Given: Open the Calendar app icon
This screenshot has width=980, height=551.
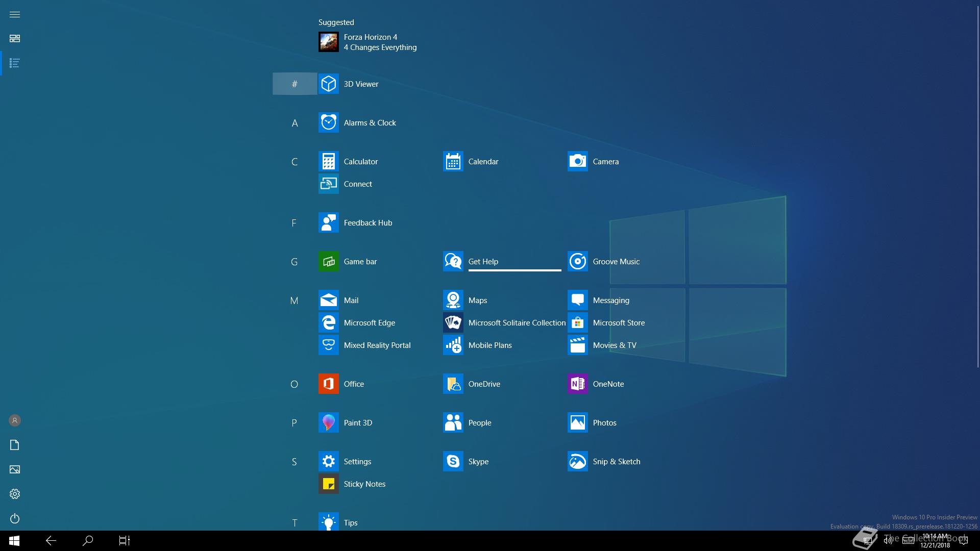Looking at the screenshot, I should [x=453, y=161].
